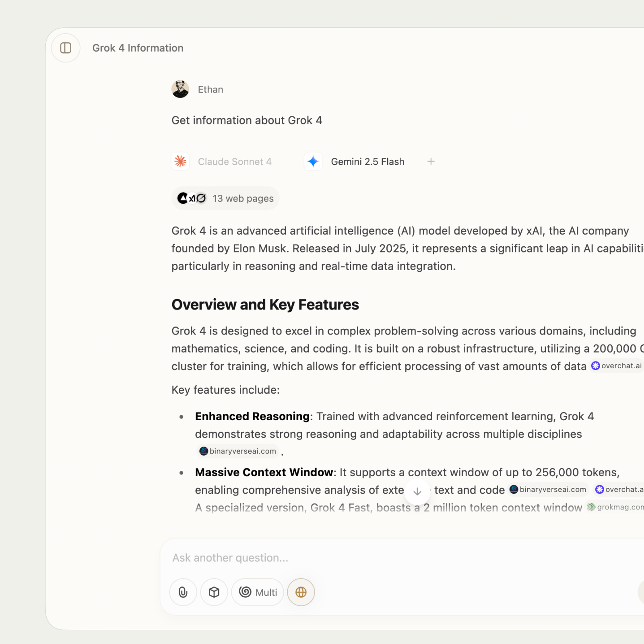
Task: Toggle the Multi model mode
Action: coord(257,592)
